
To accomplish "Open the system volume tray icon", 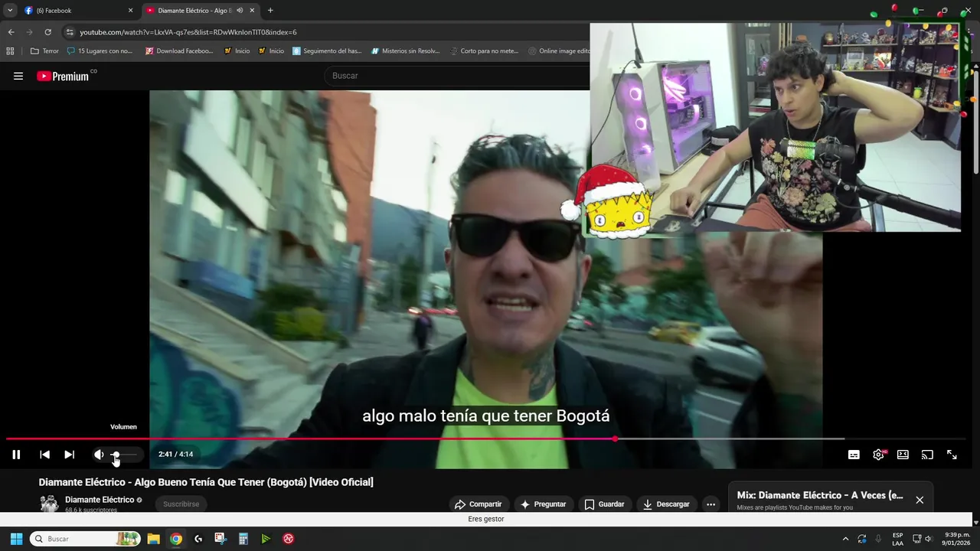I will pos(929,539).
